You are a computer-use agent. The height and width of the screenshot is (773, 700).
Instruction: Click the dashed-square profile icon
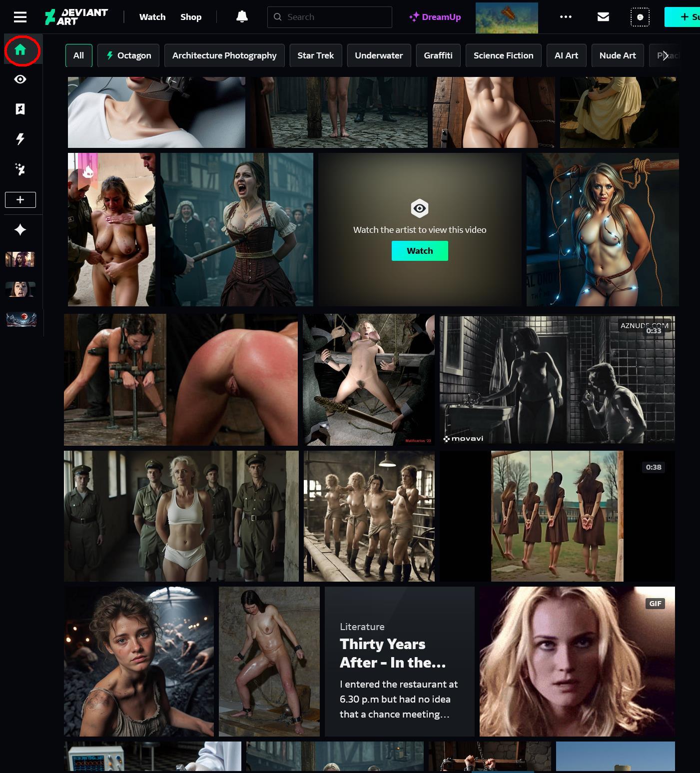(640, 17)
